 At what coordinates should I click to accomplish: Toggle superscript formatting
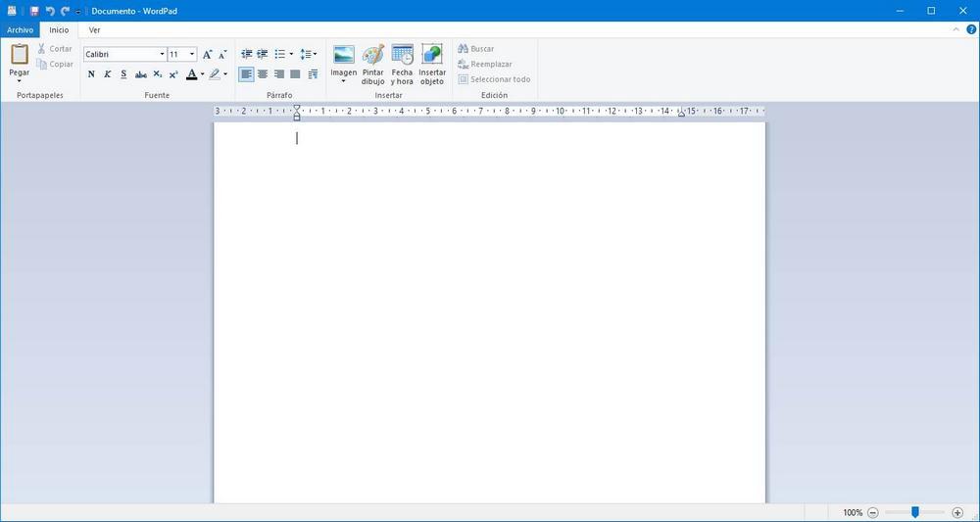[x=173, y=74]
